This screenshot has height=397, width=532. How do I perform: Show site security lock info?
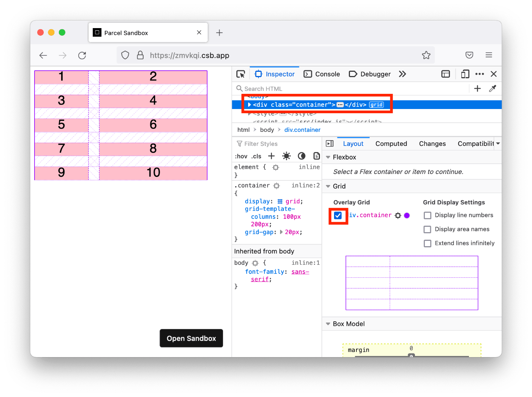coord(140,55)
